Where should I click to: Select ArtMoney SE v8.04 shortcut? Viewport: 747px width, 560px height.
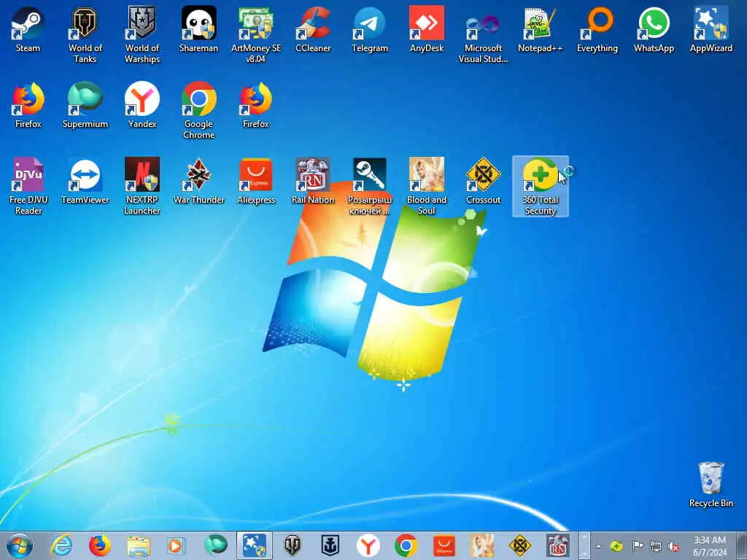click(256, 35)
